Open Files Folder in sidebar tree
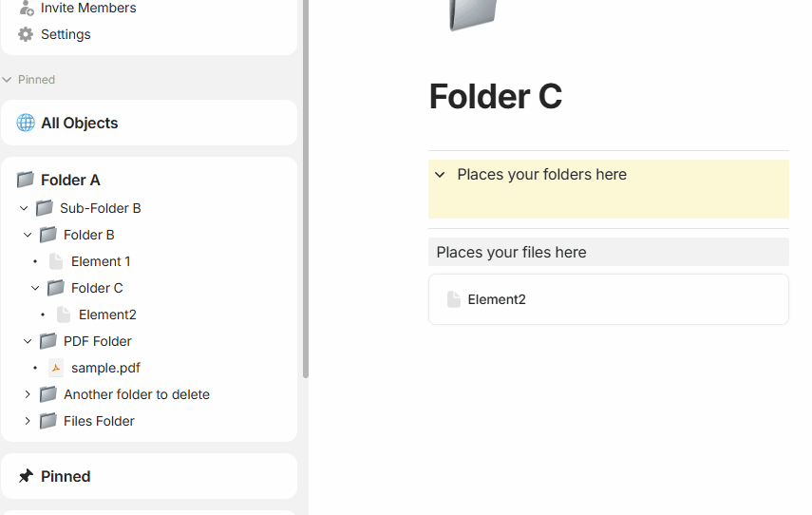The image size is (812, 515). (x=99, y=421)
